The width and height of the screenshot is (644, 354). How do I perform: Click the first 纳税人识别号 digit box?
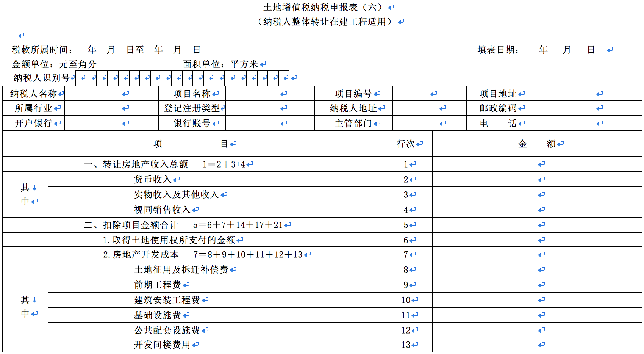[x=81, y=78]
